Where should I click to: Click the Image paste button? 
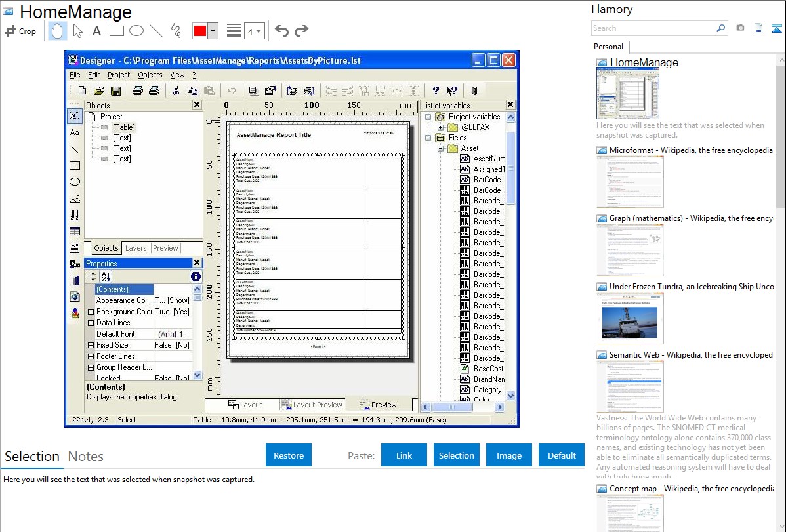[x=509, y=455]
